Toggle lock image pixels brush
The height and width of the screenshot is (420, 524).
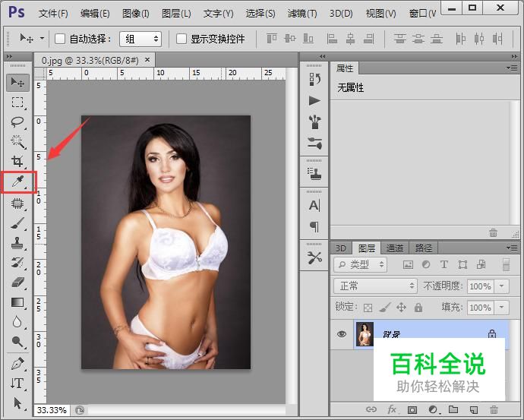click(x=385, y=308)
